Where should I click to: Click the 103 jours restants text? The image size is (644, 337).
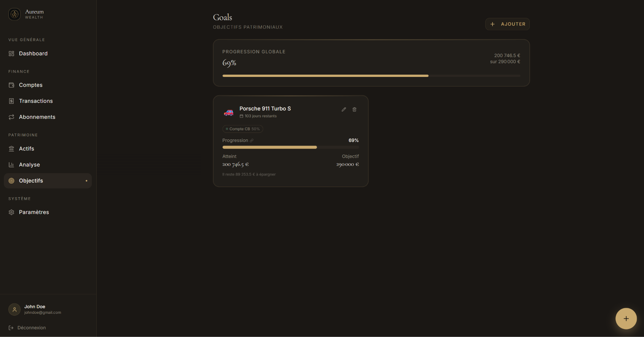point(261,116)
